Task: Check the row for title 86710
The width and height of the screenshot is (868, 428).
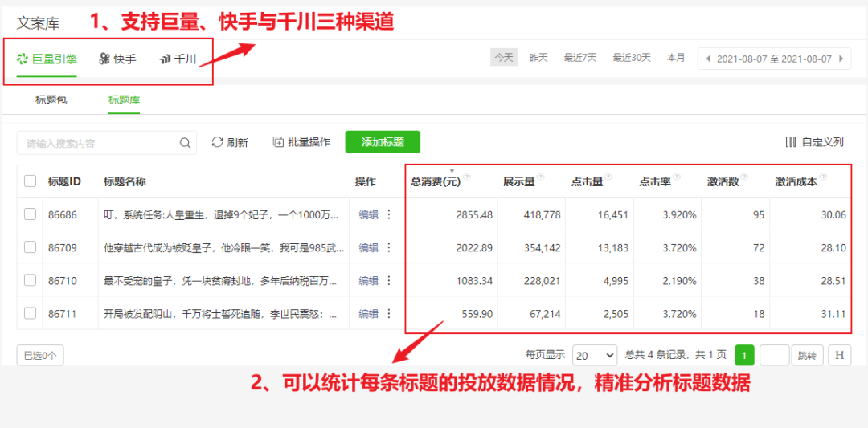Action: click(31, 280)
